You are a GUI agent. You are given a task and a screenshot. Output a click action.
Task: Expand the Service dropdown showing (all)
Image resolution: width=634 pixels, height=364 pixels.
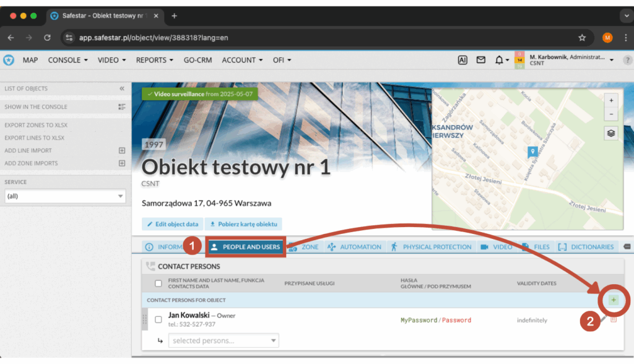tap(64, 196)
